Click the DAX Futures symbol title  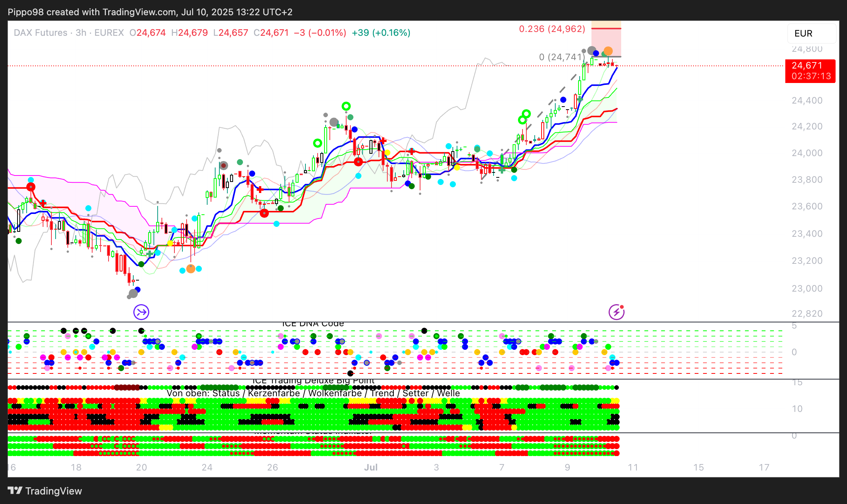click(x=40, y=33)
